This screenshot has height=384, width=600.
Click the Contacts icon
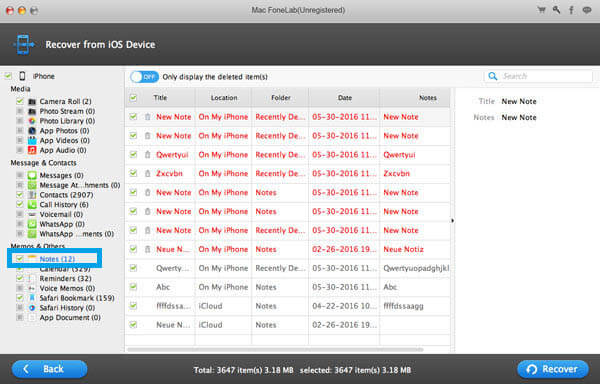coord(32,195)
